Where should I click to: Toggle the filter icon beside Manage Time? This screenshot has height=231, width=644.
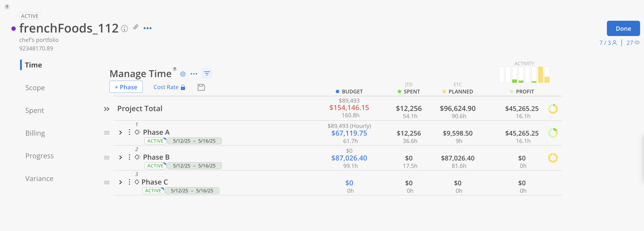click(x=207, y=74)
